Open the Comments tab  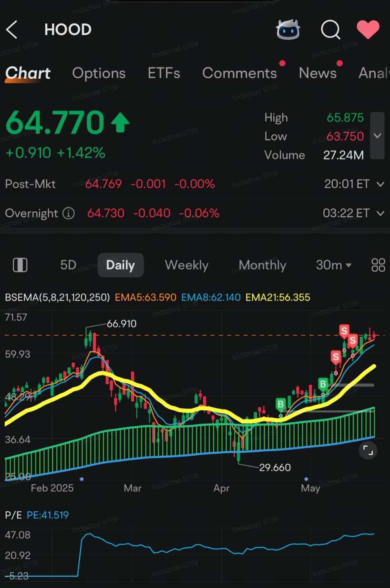point(239,73)
